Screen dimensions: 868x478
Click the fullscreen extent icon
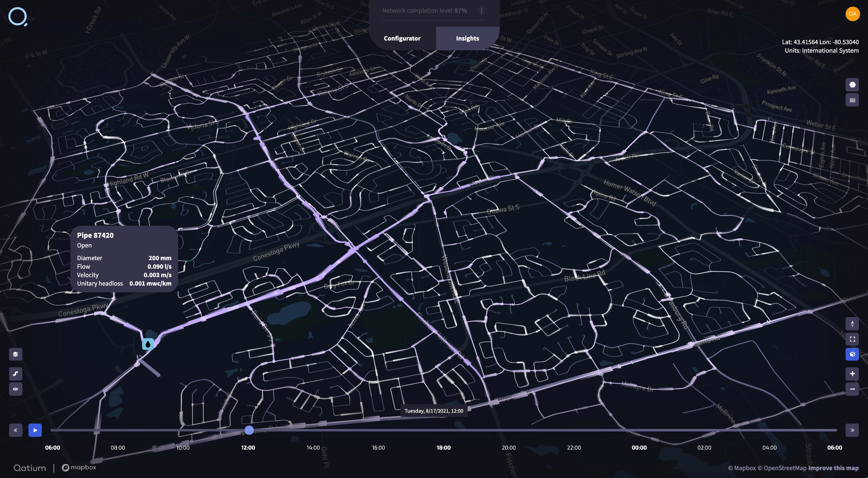(852, 339)
